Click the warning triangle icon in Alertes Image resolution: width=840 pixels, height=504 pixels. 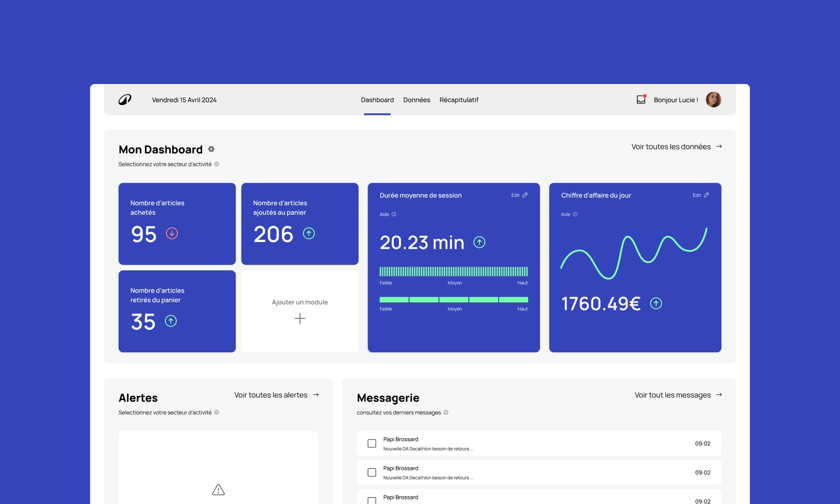coord(218,489)
